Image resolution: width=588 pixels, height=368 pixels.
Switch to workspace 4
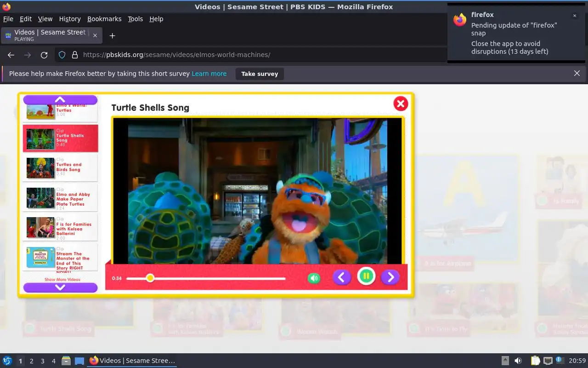54,361
